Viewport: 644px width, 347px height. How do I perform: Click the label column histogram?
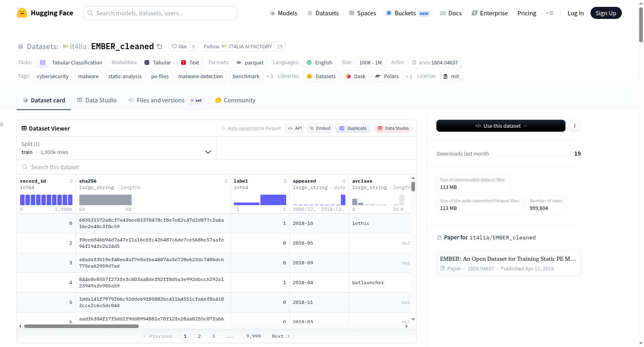[x=260, y=200]
